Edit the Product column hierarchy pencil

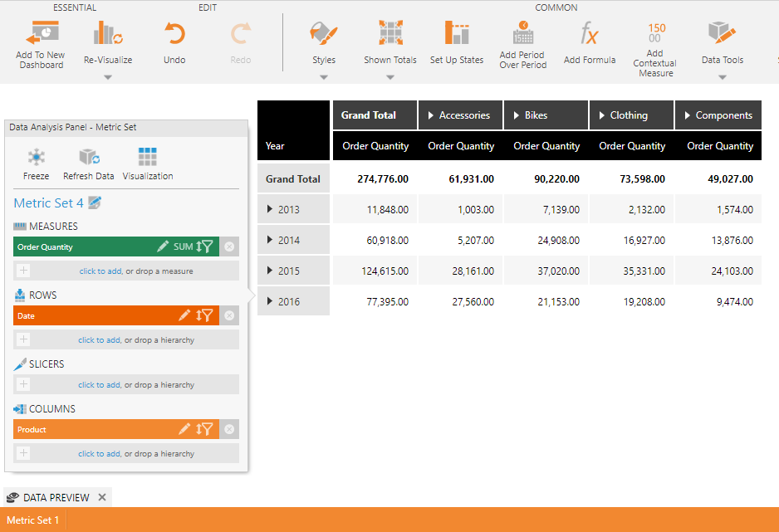(x=184, y=429)
